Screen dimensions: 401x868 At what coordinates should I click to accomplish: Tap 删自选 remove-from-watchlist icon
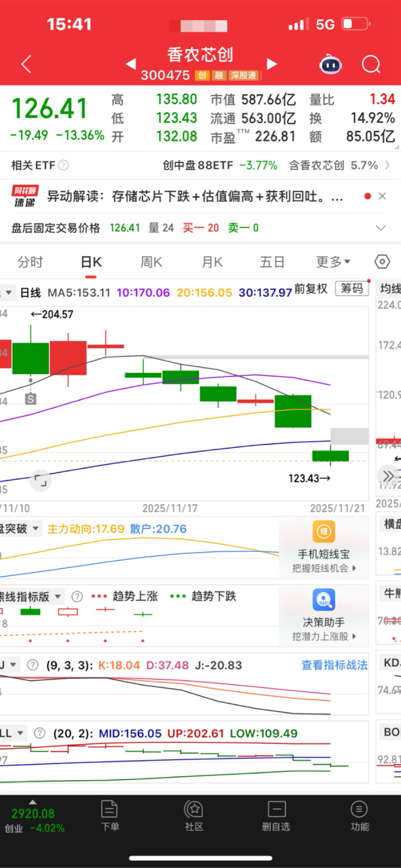click(276, 815)
